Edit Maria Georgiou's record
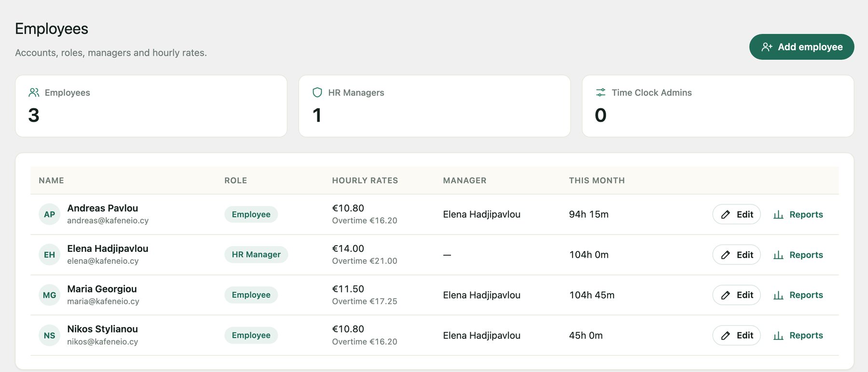This screenshot has height=372, width=868. click(x=736, y=295)
